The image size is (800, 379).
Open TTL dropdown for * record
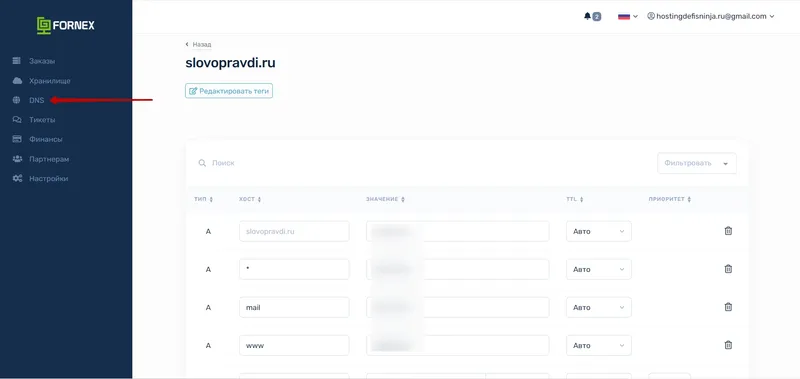click(598, 269)
